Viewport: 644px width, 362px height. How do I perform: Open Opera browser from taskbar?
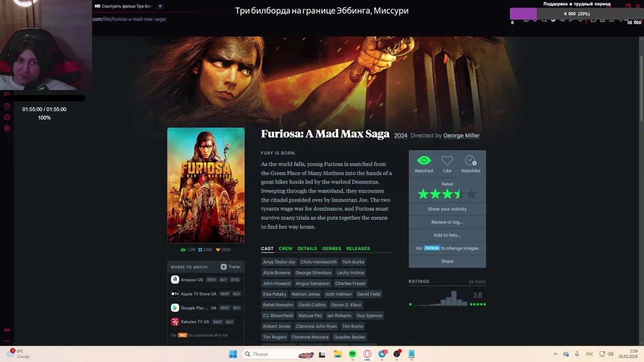click(x=367, y=354)
